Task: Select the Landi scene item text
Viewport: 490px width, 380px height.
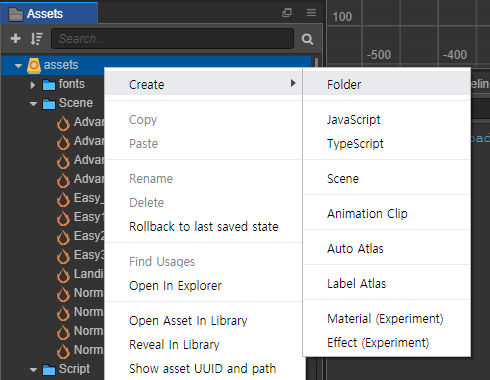Action: (89, 274)
